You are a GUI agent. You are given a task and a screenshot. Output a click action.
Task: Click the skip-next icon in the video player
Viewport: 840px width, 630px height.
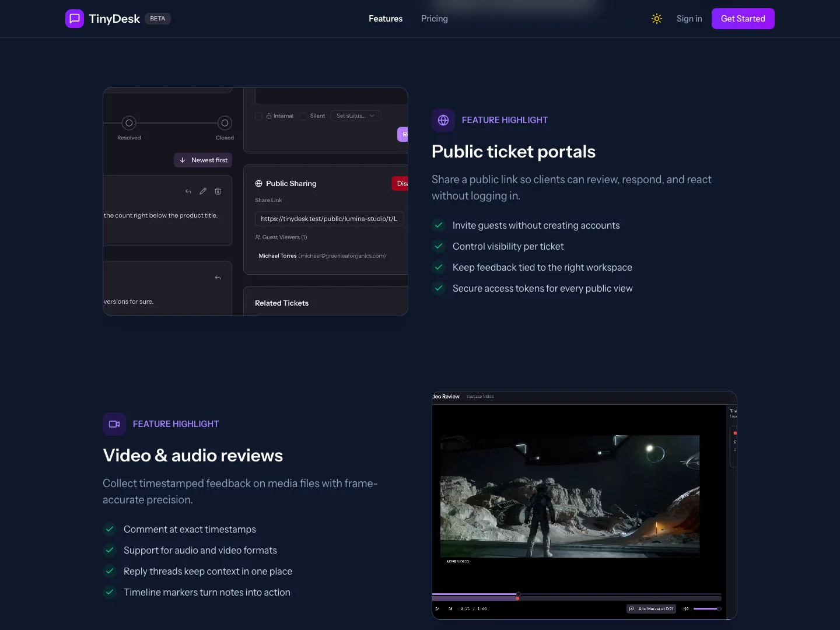point(450,609)
